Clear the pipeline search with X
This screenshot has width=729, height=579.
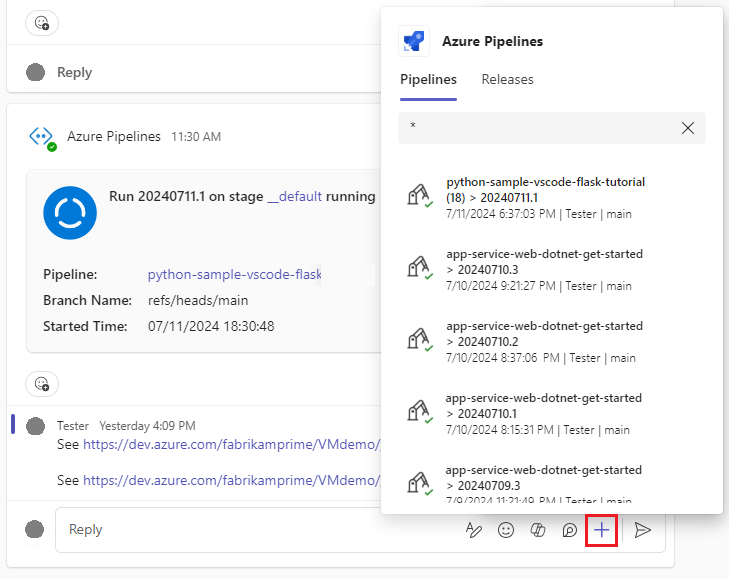click(x=688, y=128)
